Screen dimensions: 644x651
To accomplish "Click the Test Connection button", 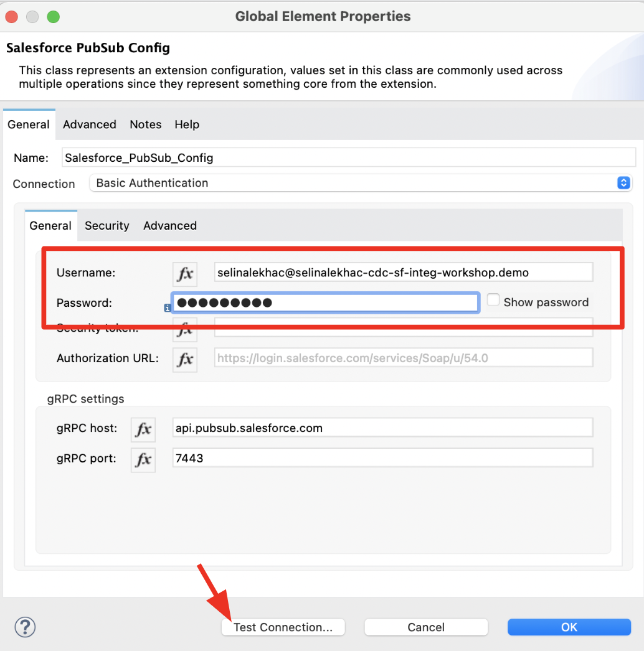I will click(x=283, y=627).
